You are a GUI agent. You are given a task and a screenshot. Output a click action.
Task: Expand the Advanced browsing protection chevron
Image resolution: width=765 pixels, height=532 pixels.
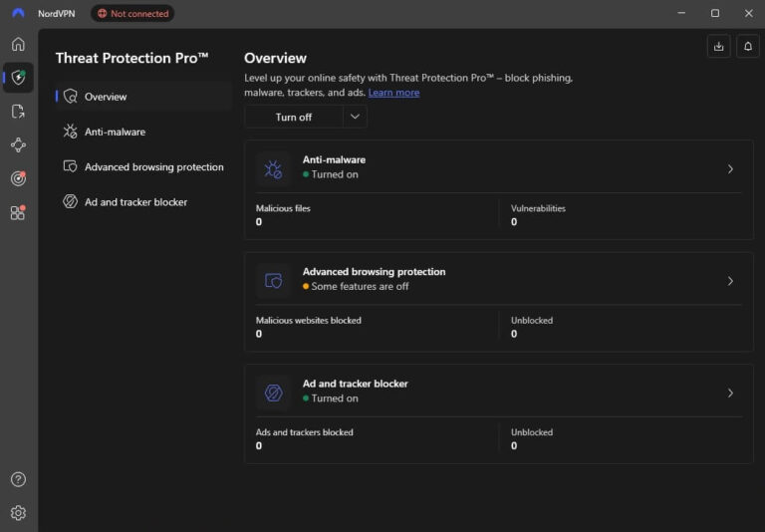coord(730,281)
